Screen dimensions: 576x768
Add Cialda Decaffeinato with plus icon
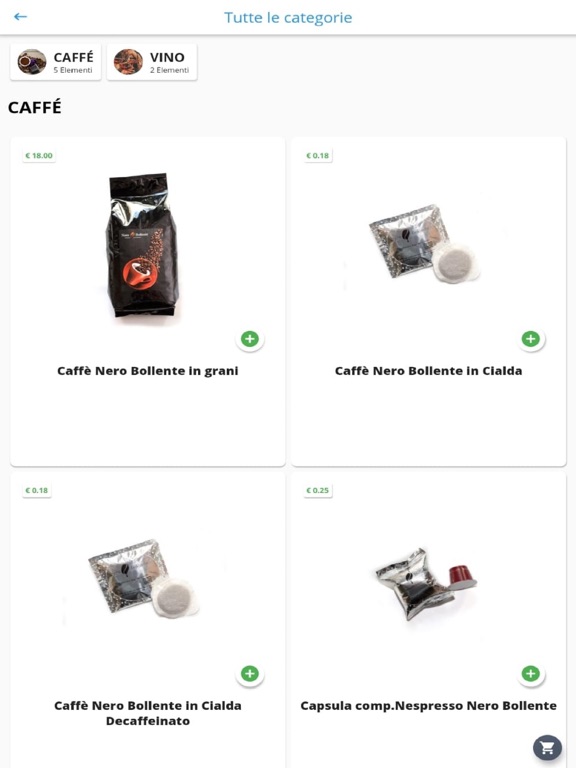(250, 673)
